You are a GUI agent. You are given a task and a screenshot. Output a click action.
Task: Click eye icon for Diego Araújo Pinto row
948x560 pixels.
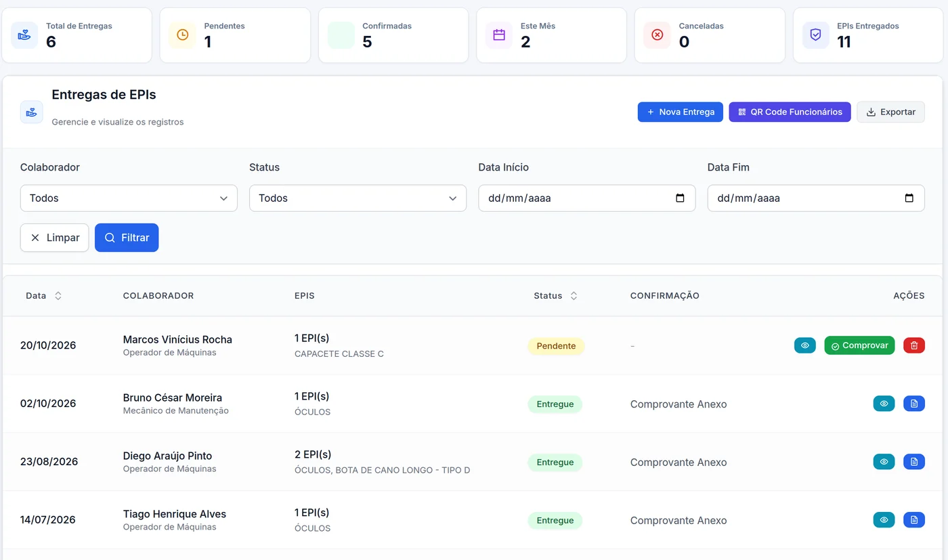[x=884, y=462]
